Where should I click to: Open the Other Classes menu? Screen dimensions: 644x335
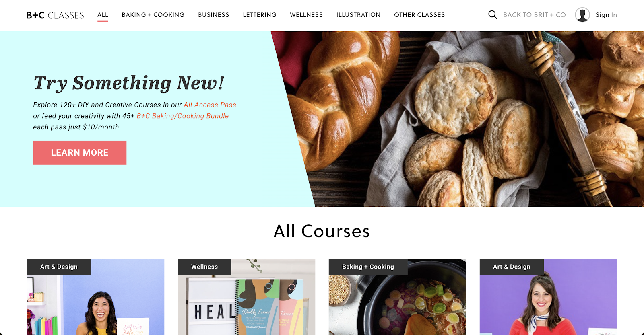[x=419, y=15]
